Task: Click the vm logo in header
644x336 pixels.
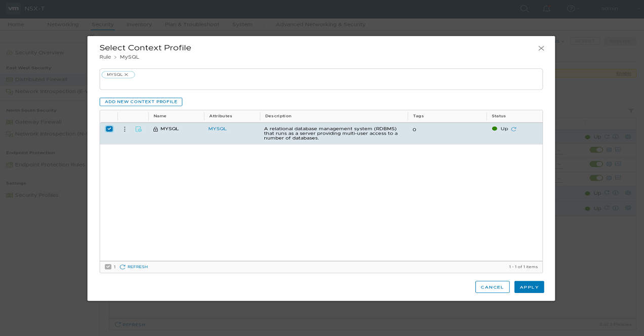Action: click(14, 9)
